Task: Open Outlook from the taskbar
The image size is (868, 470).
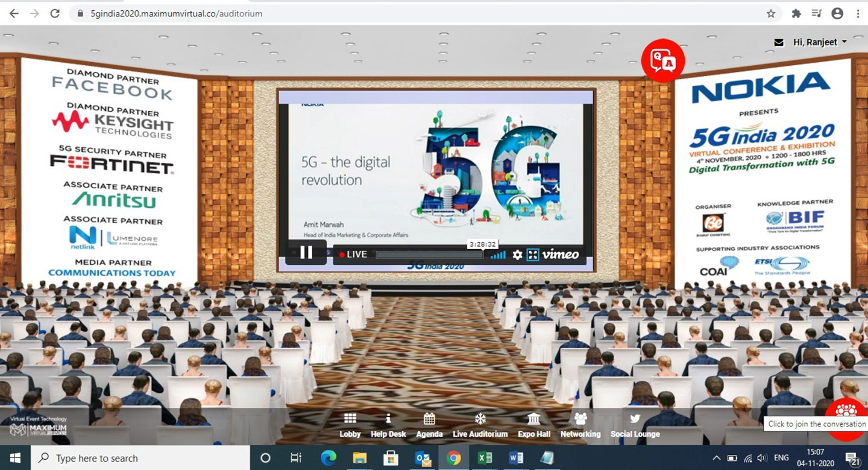Action: point(423,458)
